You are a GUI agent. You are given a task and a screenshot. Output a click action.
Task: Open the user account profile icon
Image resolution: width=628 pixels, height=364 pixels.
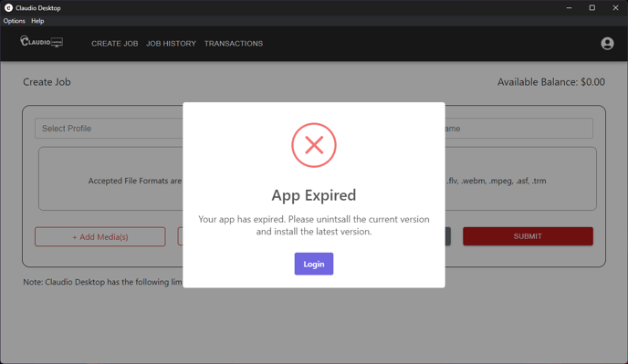tap(607, 43)
